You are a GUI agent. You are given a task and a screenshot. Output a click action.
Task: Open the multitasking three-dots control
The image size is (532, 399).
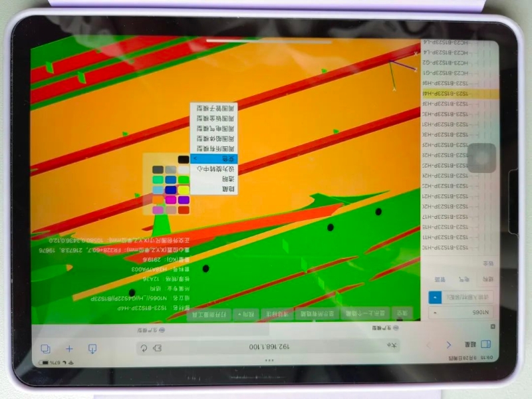269,360
